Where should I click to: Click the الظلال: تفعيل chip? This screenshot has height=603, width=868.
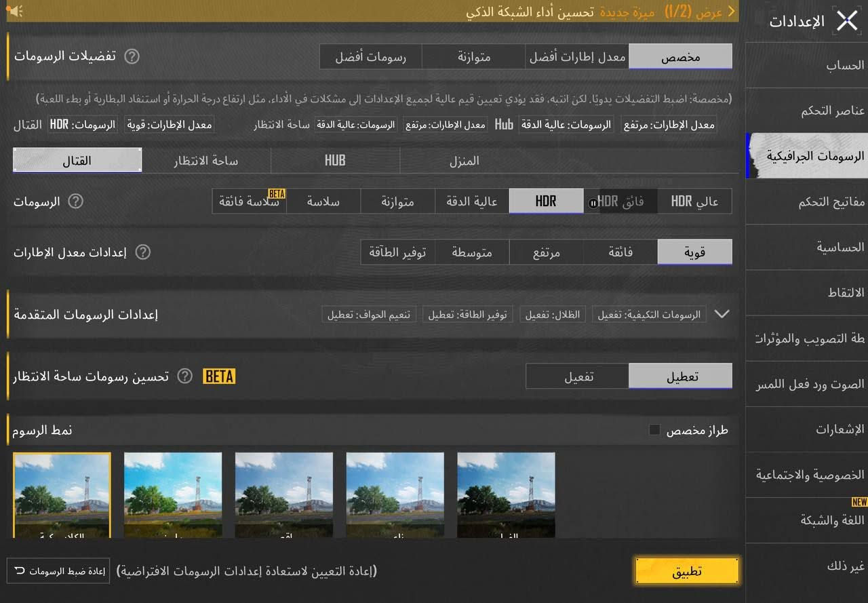point(553,315)
